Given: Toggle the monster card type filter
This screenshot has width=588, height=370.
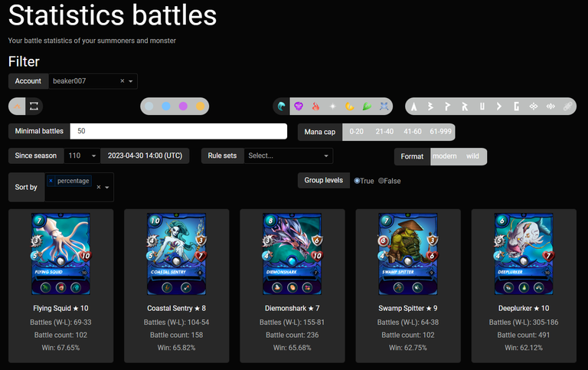Looking at the screenshot, I should pos(34,106).
